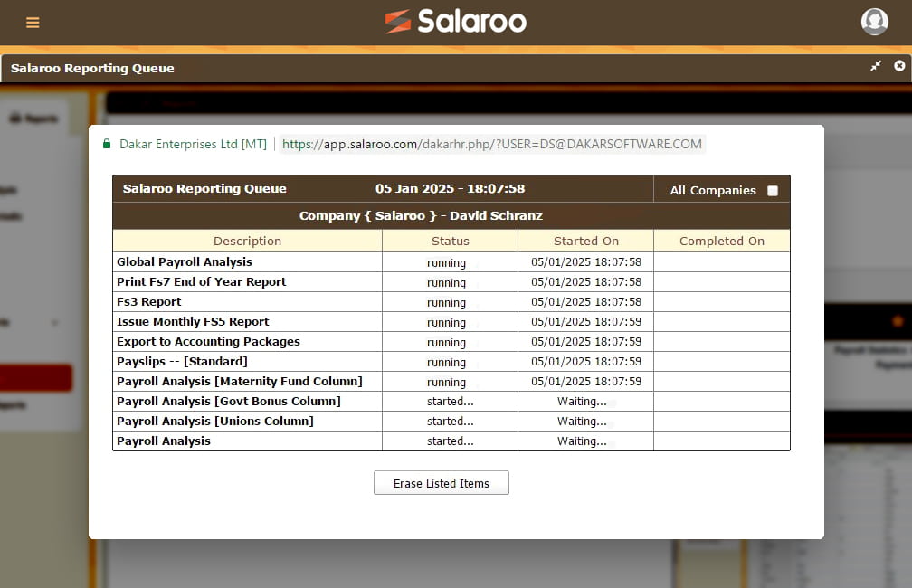
Task: Select Payroll Analysis [Maternity Fund Column]
Action: pyautogui.click(x=451, y=382)
